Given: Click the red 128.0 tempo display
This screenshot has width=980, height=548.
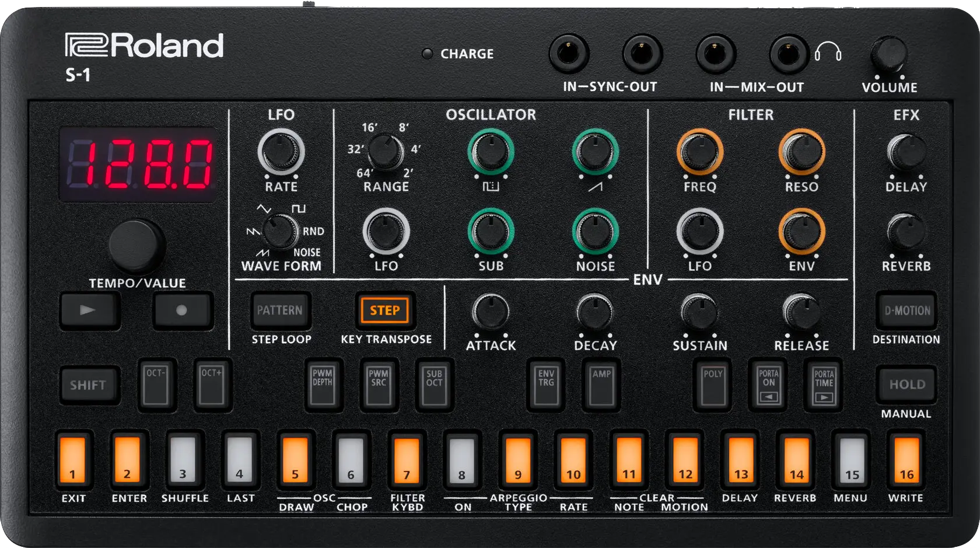Looking at the screenshot, I should tap(139, 163).
